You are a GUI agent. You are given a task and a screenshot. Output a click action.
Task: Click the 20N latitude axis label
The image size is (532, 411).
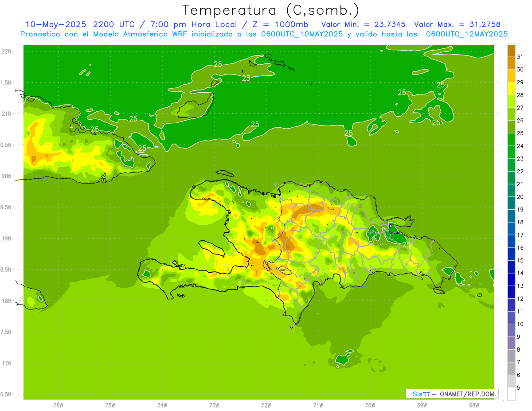7,176
